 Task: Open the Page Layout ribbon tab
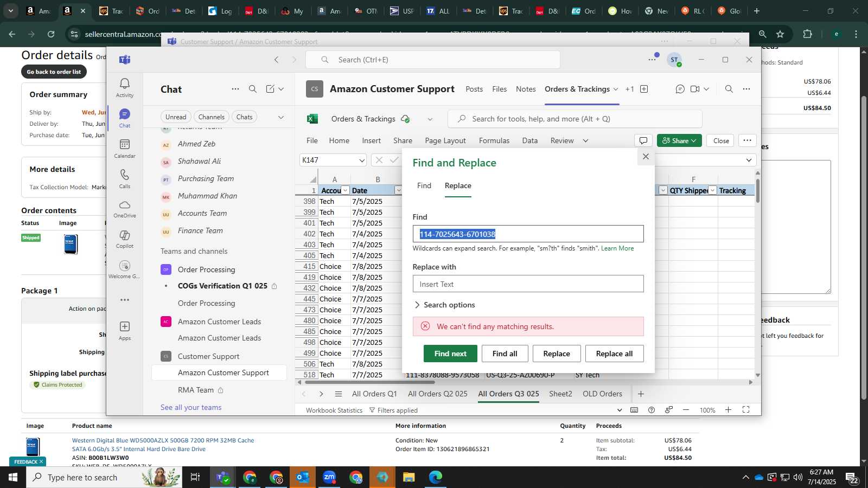[445, 140]
